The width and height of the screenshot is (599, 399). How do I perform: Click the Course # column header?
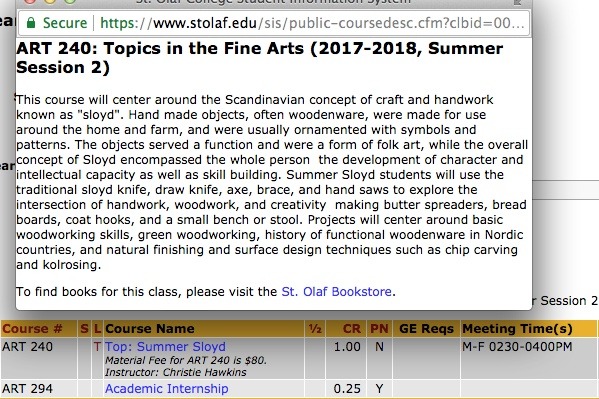(32, 329)
